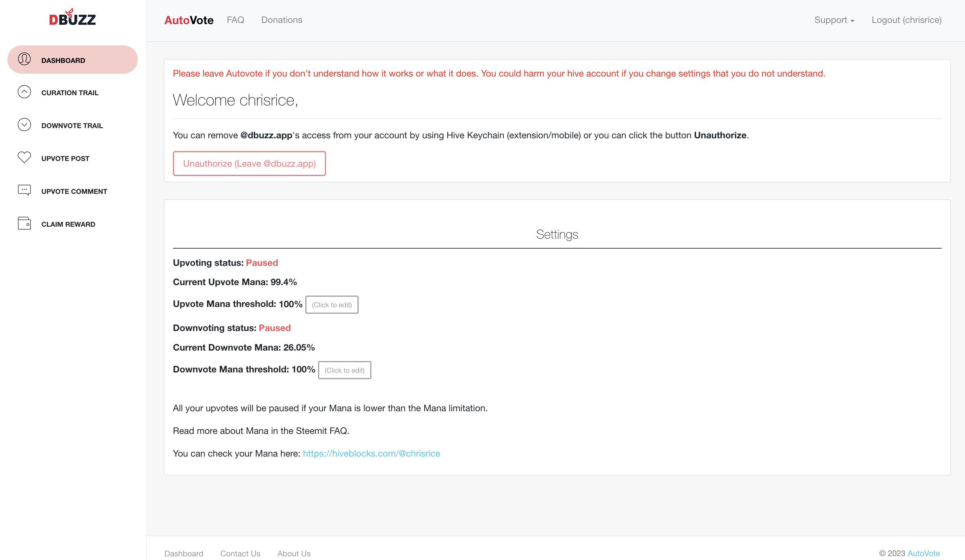Open the FAQ page
Image resolution: width=965 pixels, height=560 pixels.
(x=235, y=20)
